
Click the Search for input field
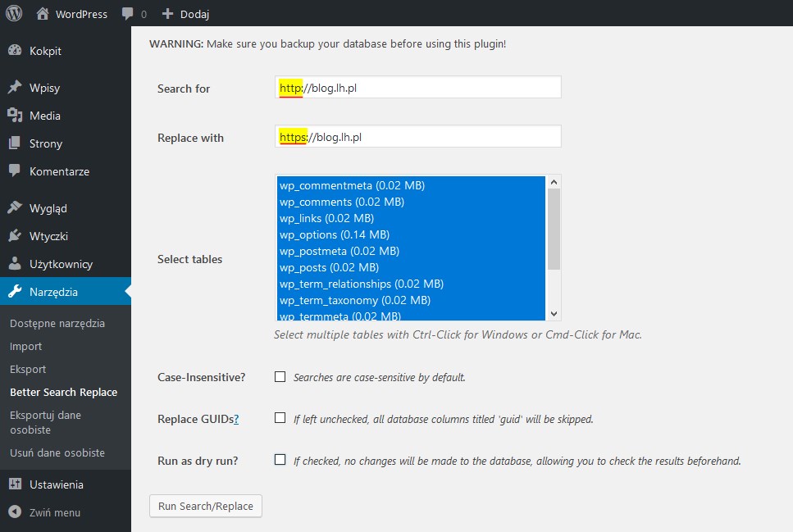click(x=418, y=88)
